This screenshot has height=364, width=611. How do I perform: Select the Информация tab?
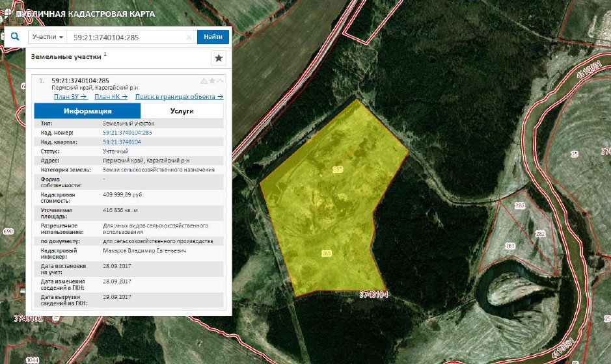pos(87,111)
